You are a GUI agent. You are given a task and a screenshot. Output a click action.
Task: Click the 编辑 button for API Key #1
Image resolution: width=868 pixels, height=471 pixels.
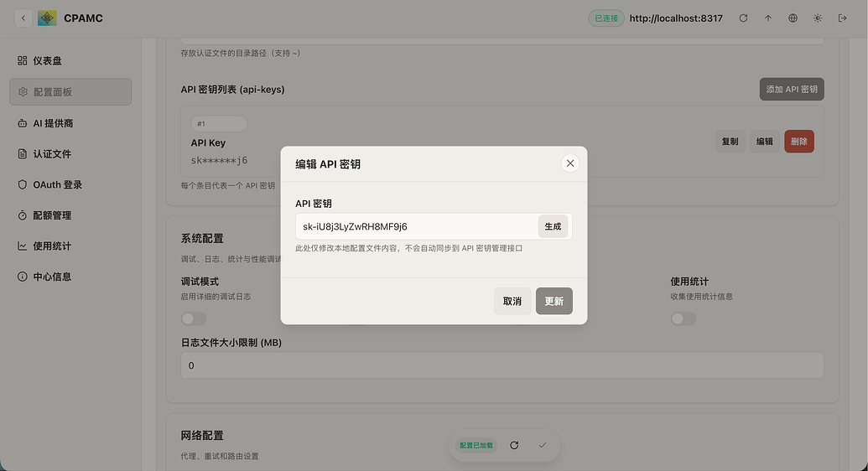(x=765, y=142)
